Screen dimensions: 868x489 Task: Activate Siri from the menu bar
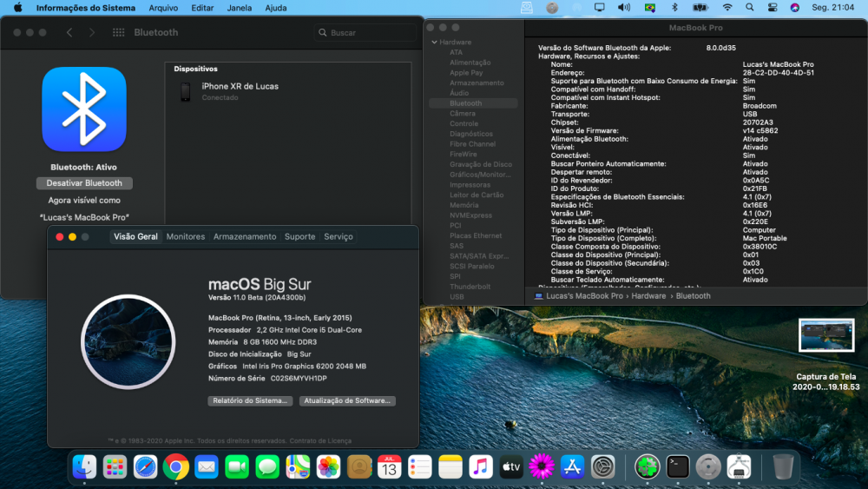coord(794,8)
